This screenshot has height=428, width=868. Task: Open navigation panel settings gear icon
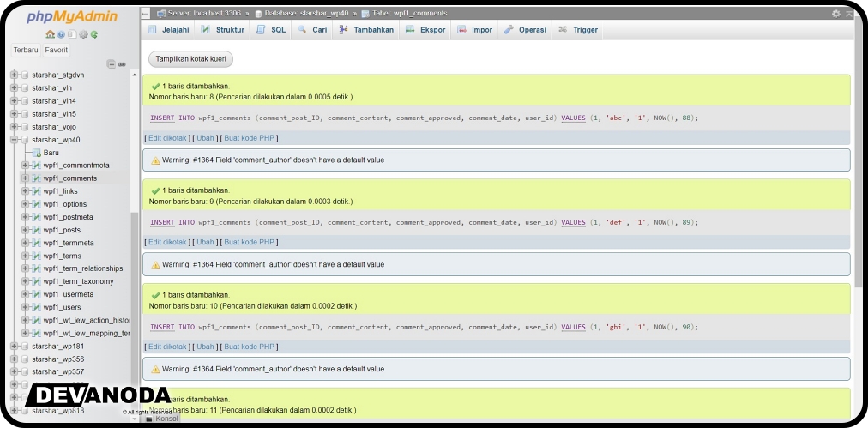point(83,34)
